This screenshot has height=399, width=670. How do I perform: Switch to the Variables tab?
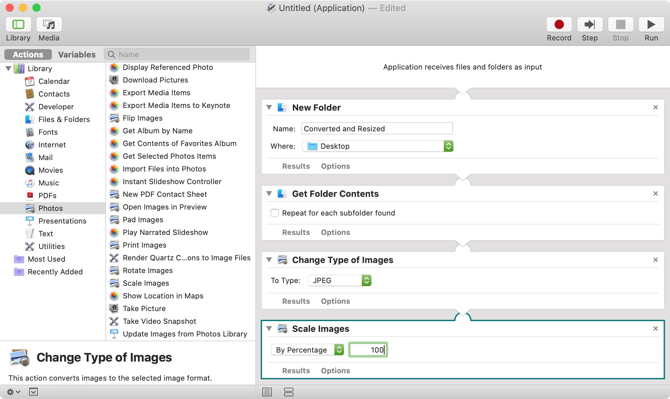(76, 55)
